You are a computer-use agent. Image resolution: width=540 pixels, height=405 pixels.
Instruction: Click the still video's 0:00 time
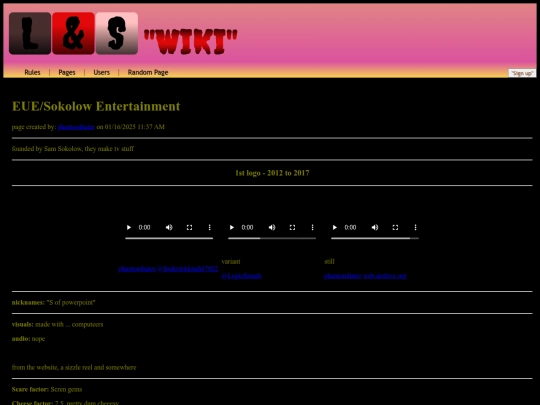[350, 227]
